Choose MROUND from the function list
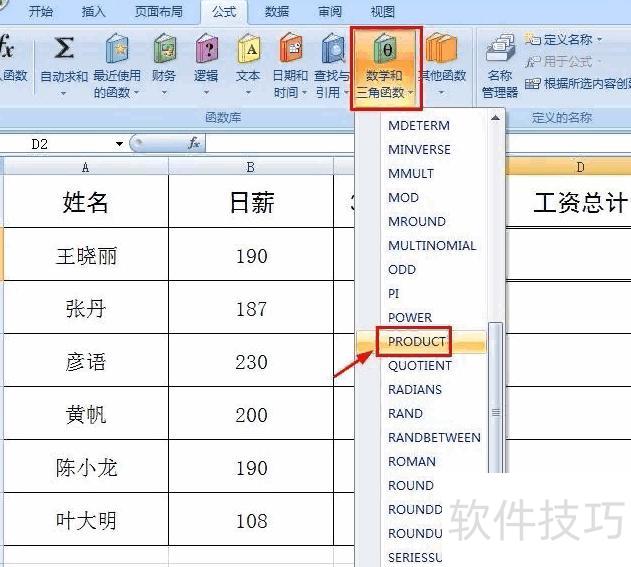 pyautogui.click(x=417, y=222)
